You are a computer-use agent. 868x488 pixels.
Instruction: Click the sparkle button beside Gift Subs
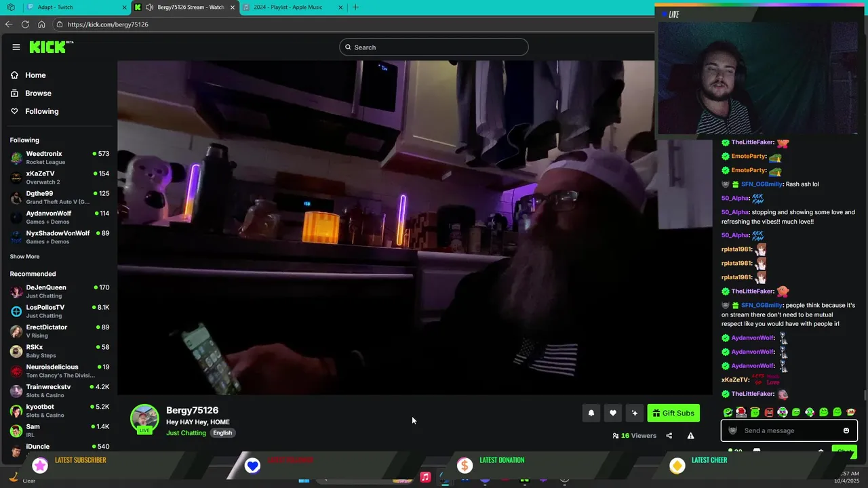tap(635, 413)
